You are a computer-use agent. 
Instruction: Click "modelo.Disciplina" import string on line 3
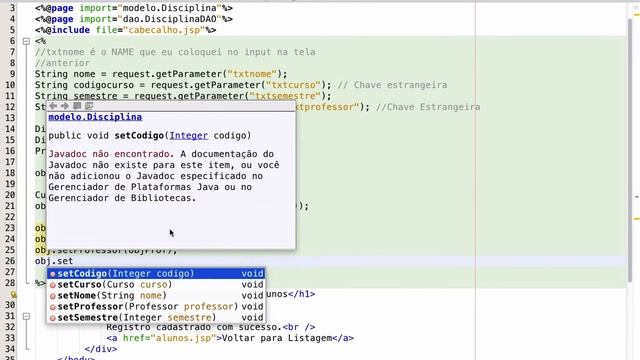(x=169, y=8)
